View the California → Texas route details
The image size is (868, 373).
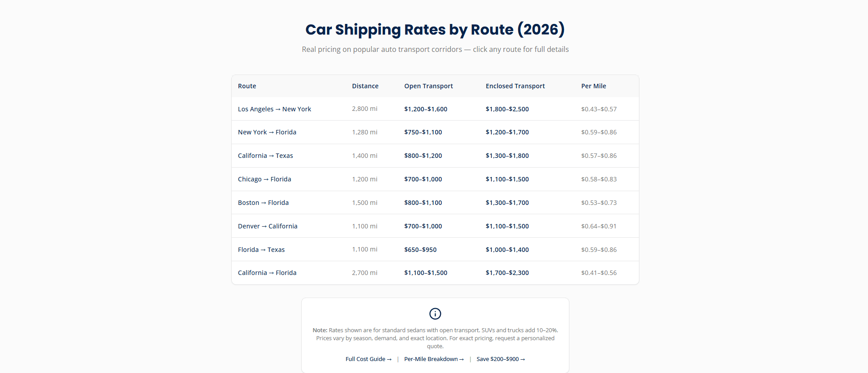[265, 156]
